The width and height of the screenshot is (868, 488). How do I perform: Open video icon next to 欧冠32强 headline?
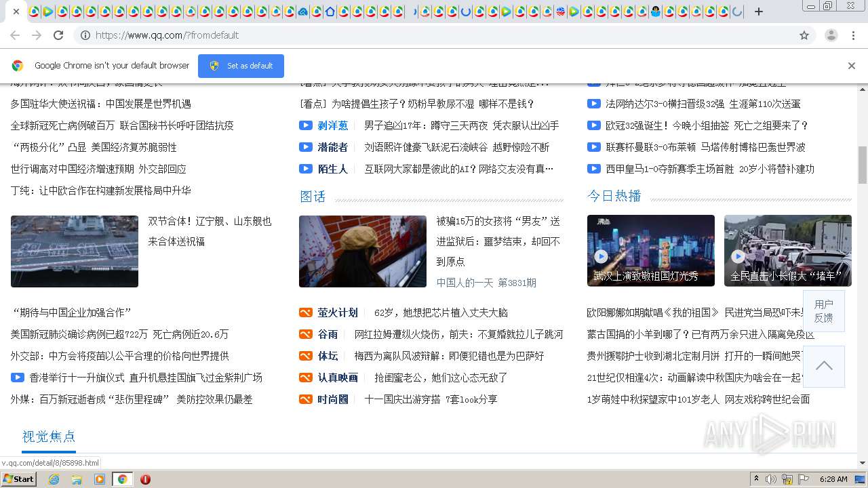tap(594, 125)
